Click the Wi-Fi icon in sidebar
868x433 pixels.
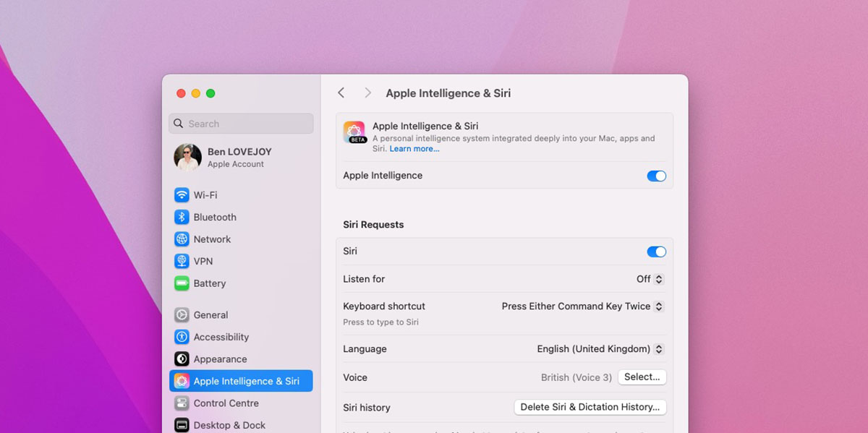pos(182,195)
